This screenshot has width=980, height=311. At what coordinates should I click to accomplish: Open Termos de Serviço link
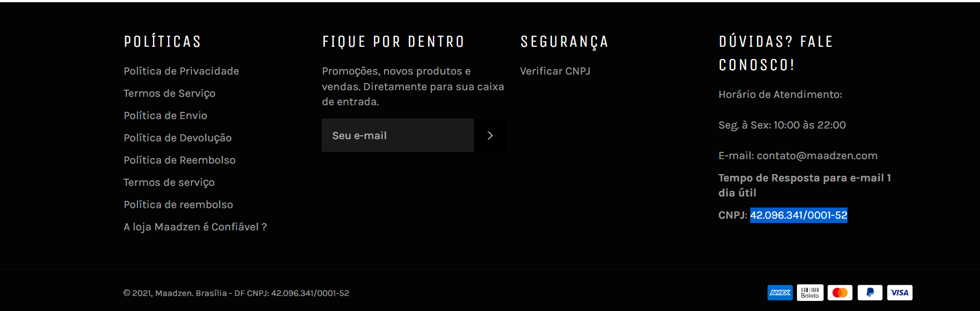click(169, 93)
